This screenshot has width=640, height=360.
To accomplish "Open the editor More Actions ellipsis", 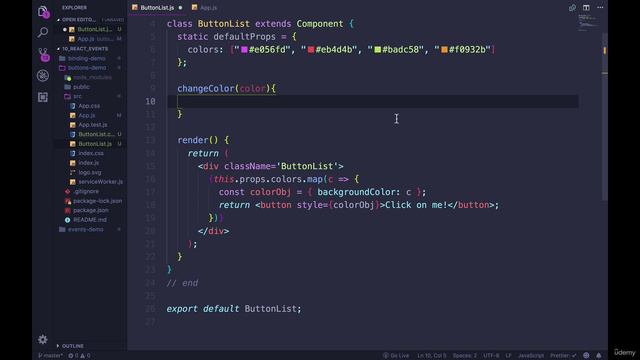I will 600,7.
